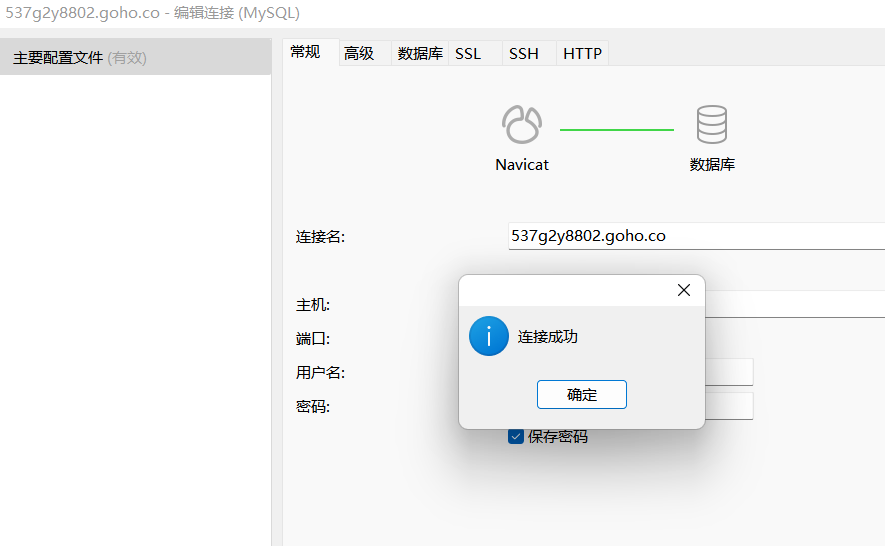This screenshot has height=546, width=885.
Task: Click the 连接名 input field
Action: pos(696,236)
